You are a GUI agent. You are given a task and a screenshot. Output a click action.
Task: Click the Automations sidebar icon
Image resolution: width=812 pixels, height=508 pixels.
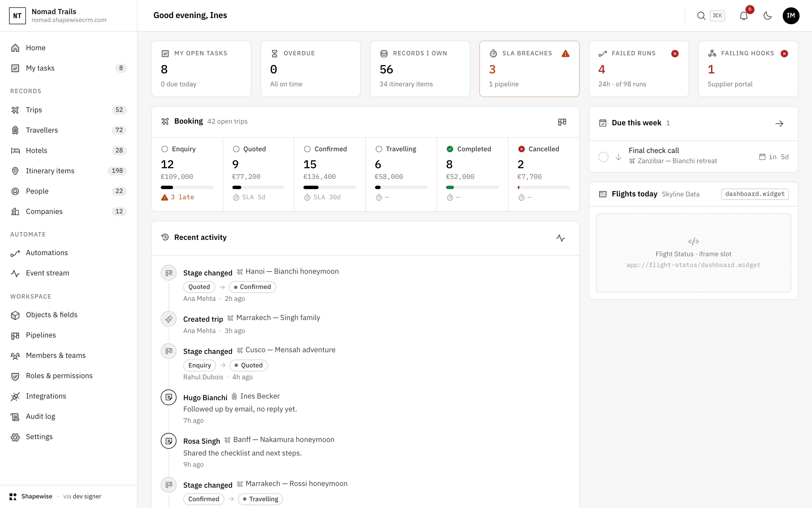(15, 253)
